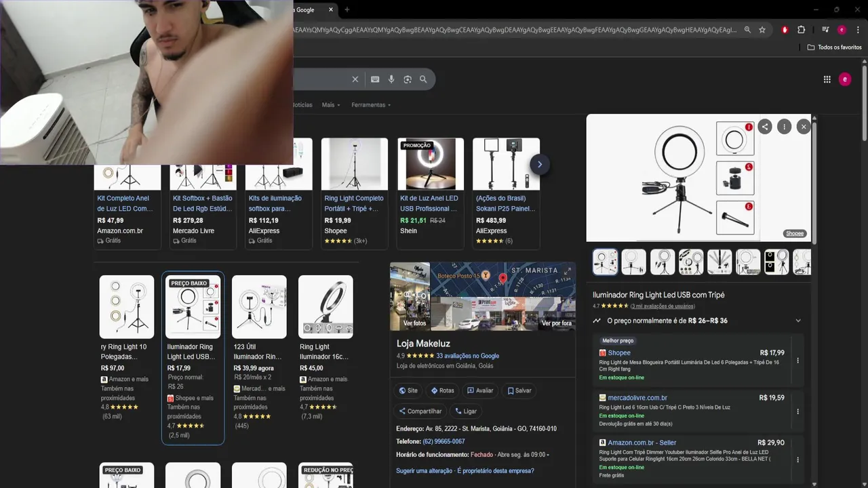Click the red extension icon in toolbar
The image size is (868, 488).
[x=785, y=30]
